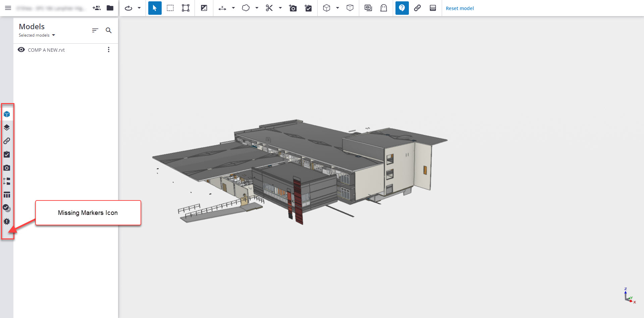Screen dimensions: 644x318
Task: Open the Attachments link icon in the sidebar
Action: tap(7, 141)
